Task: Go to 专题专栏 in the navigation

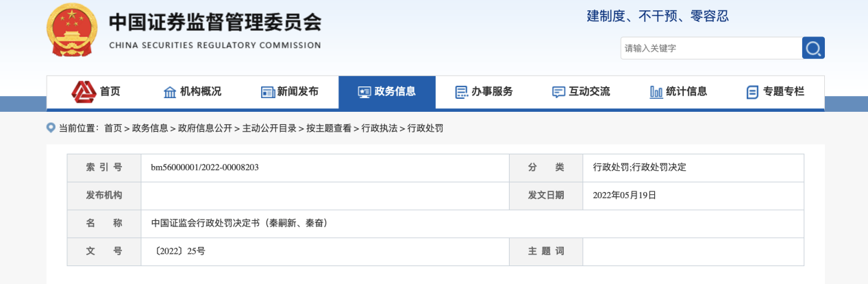Action: [784, 91]
